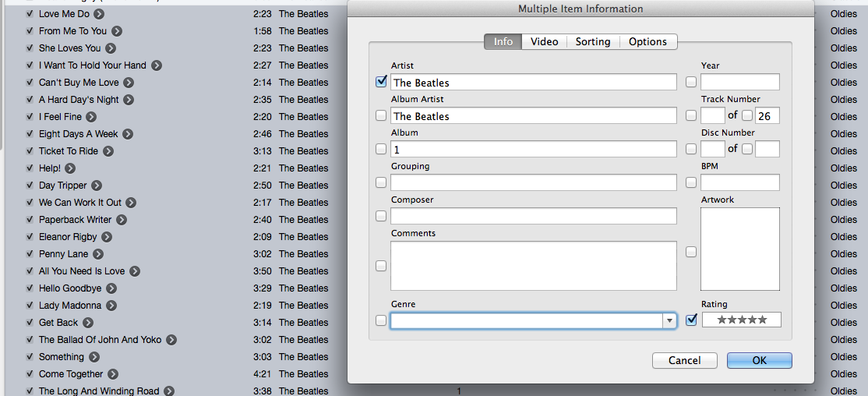Open the Sorting tab
This screenshot has width=868, height=396.
pyautogui.click(x=592, y=41)
